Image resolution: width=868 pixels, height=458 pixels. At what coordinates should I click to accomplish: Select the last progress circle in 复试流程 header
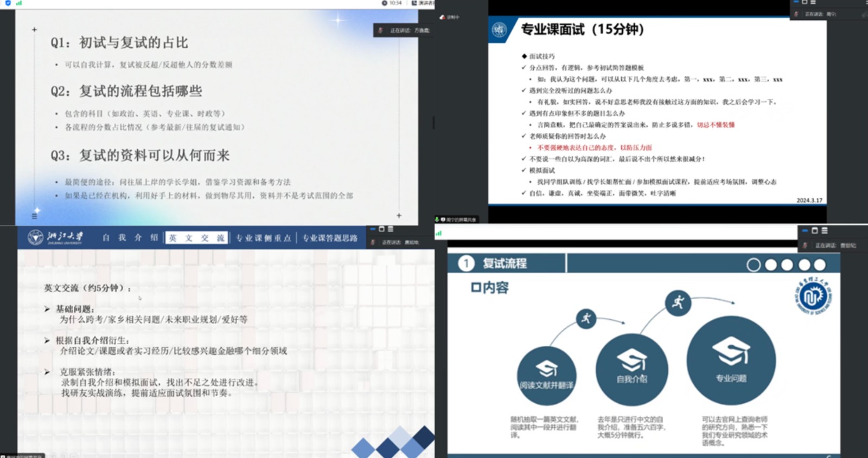820,265
